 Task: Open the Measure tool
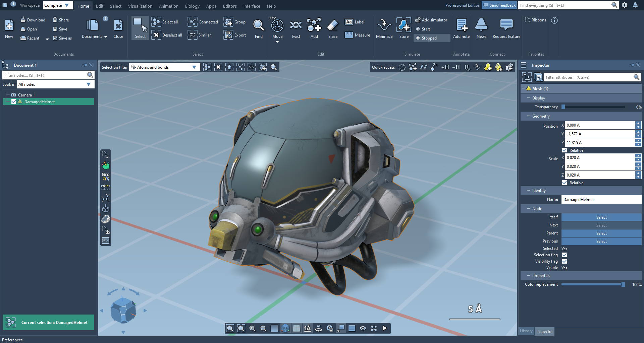coord(358,35)
